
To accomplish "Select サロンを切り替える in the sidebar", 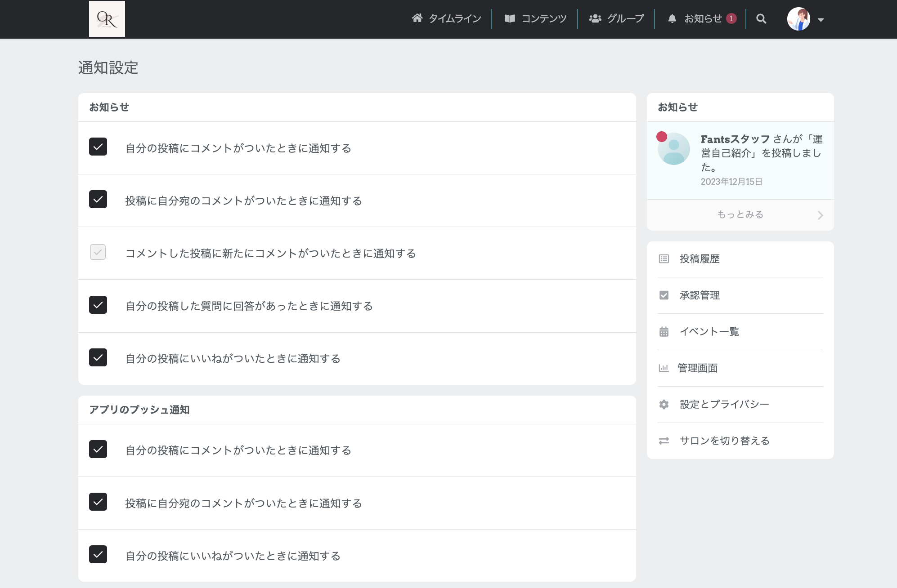I will point(724,441).
